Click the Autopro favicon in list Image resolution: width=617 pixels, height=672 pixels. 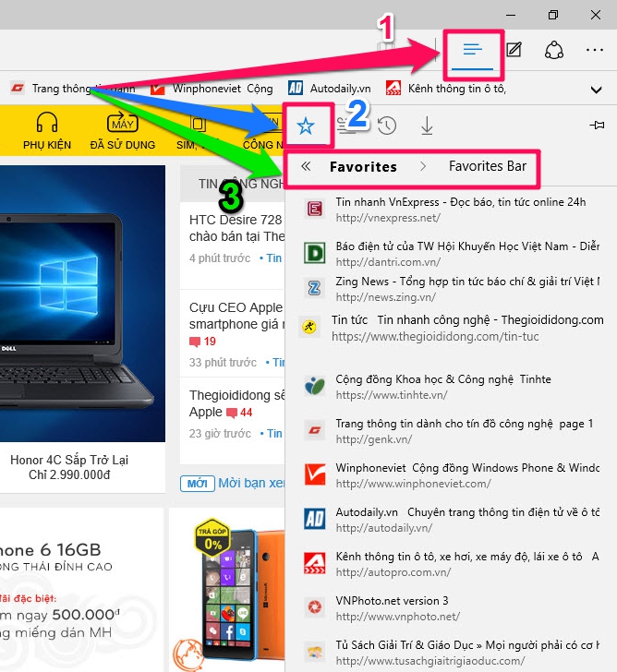(315, 563)
